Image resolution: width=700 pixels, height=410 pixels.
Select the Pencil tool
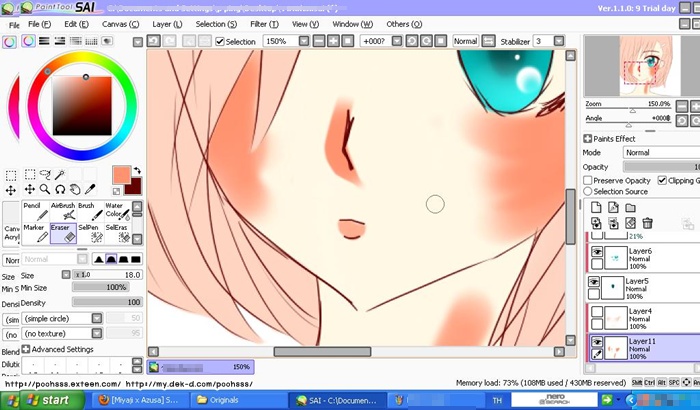click(x=36, y=211)
